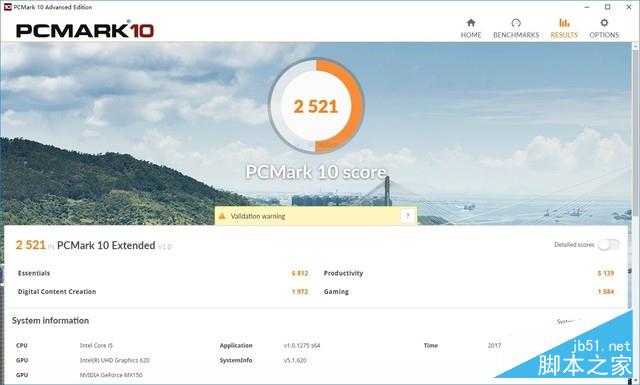640x385 pixels.
Task: Click the PCMark 10 logo
Action: pos(85,31)
